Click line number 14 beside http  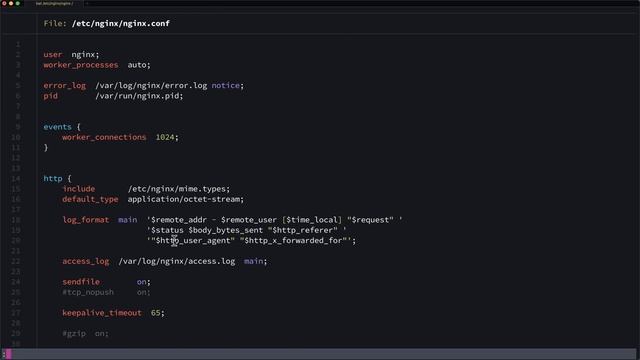tap(16, 178)
